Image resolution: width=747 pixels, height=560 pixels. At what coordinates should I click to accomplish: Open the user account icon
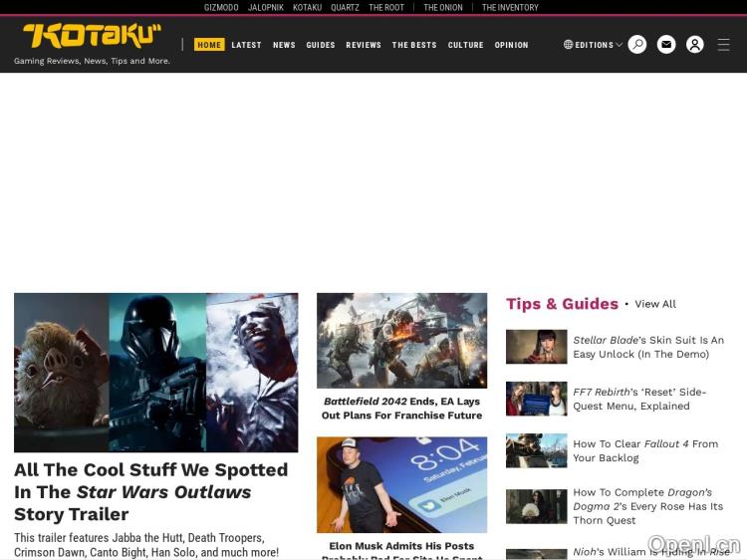(x=695, y=45)
